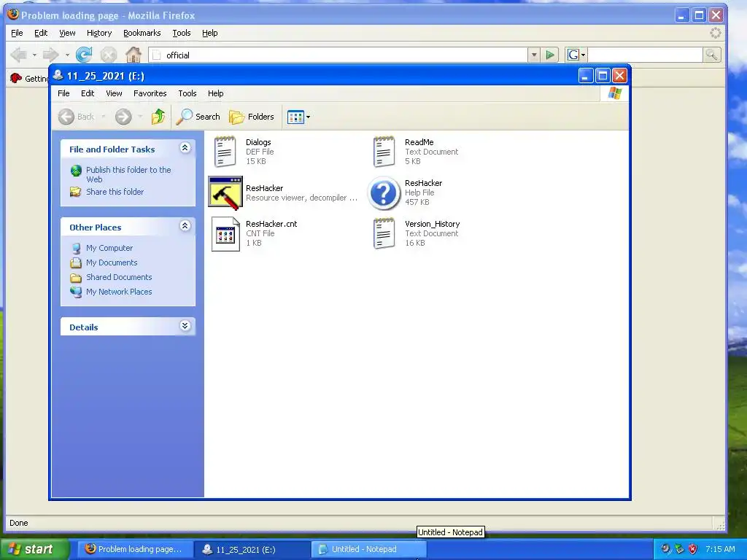Screen dimensions: 747x560
Task: Open My Network Places link
Action: pyautogui.click(x=119, y=292)
